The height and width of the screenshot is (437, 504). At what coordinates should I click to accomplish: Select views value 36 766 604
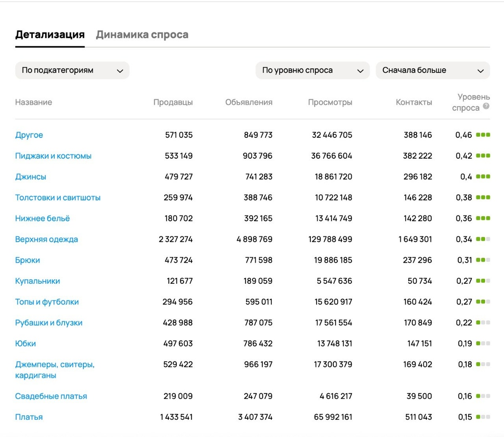(331, 156)
